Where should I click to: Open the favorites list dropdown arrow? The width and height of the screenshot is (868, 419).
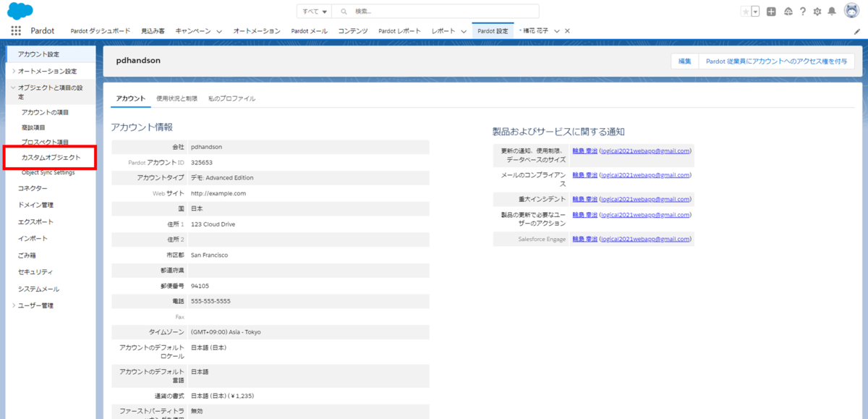(x=755, y=12)
